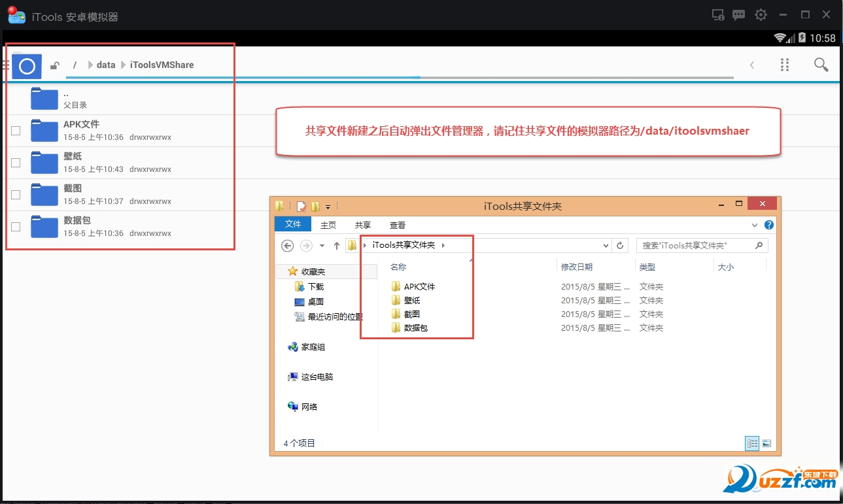This screenshot has height=504, width=843.
Task: Click the Android wifi status icon
Action: pyautogui.click(x=780, y=38)
